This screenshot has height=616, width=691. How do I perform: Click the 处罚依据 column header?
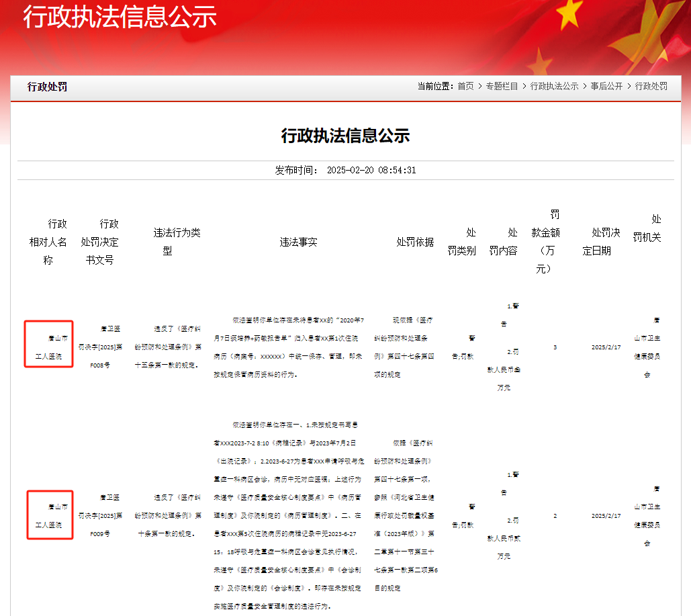(415, 242)
